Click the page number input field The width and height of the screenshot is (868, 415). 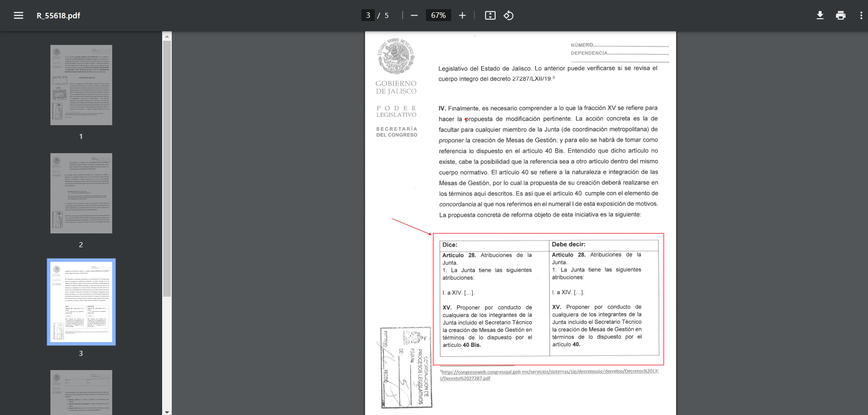click(x=368, y=16)
